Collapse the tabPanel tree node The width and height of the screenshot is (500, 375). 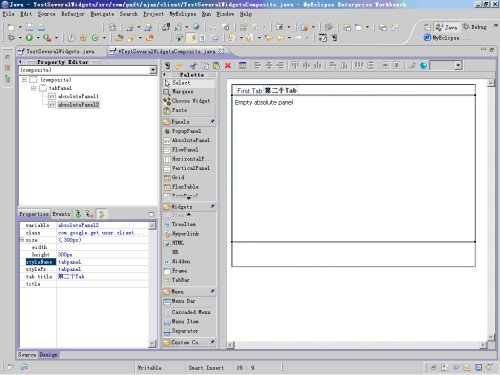click(33, 88)
